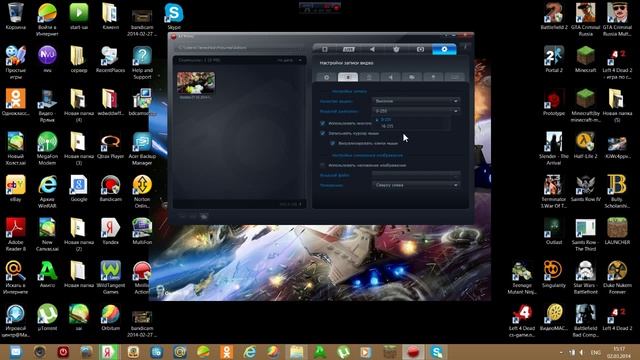Launch the Амиго browser desktop icon
This screenshot has height=360, width=640.
pos(47,274)
